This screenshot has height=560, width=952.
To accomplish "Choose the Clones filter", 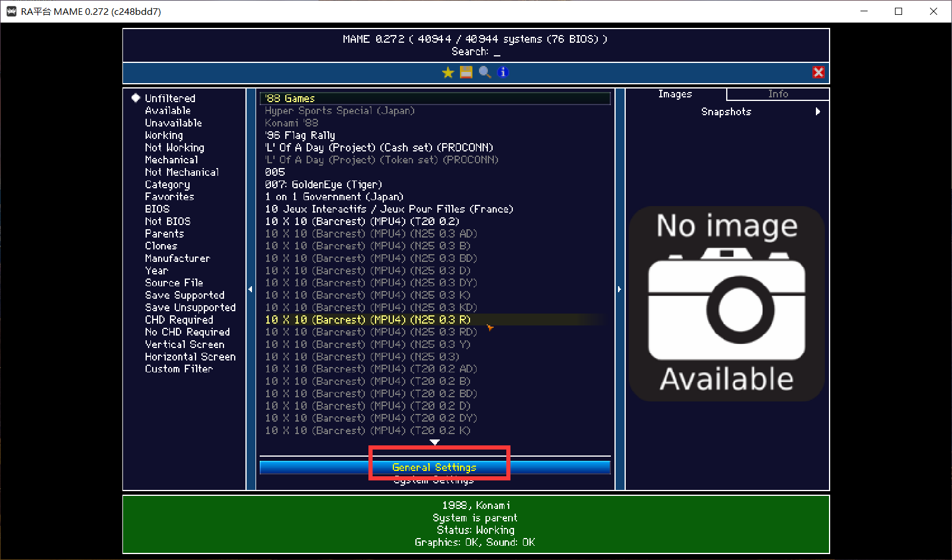I will pos(161,246).
